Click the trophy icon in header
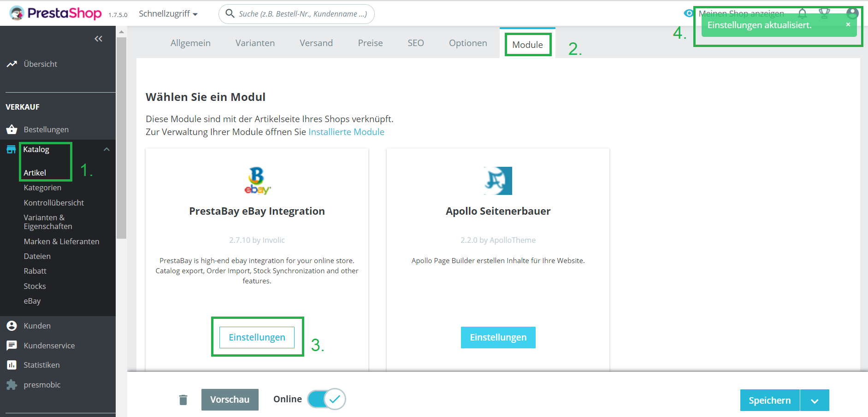This screenshot has width=868, height=417. (x=824, y=13)
